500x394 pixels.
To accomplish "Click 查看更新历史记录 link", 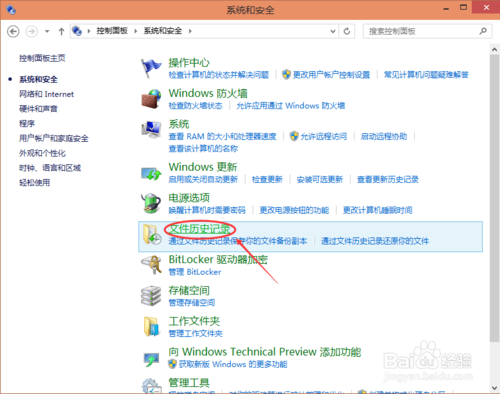I will [388, 179].
